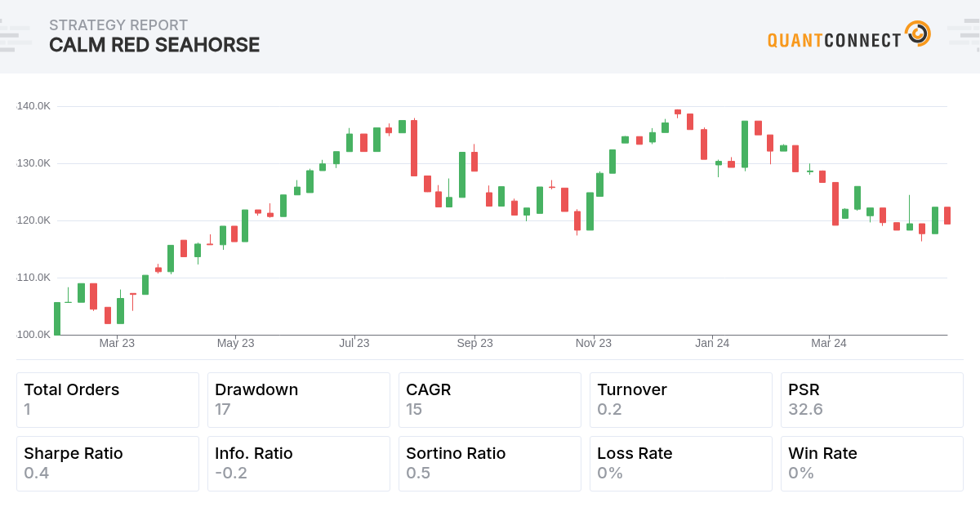Image resolution: width=980 pixels, height=516 pixels.
Task: Select the CAGR stat card
Action: 490,400
